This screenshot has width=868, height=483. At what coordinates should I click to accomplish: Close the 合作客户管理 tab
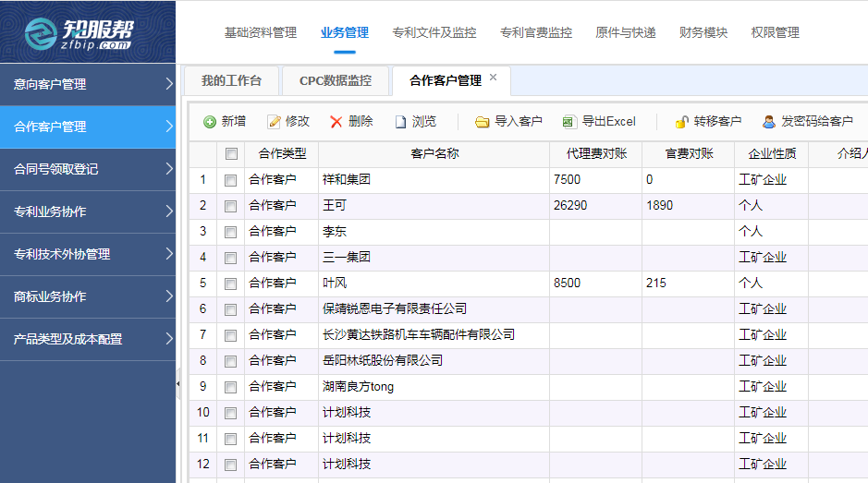[x=494, y=78]
